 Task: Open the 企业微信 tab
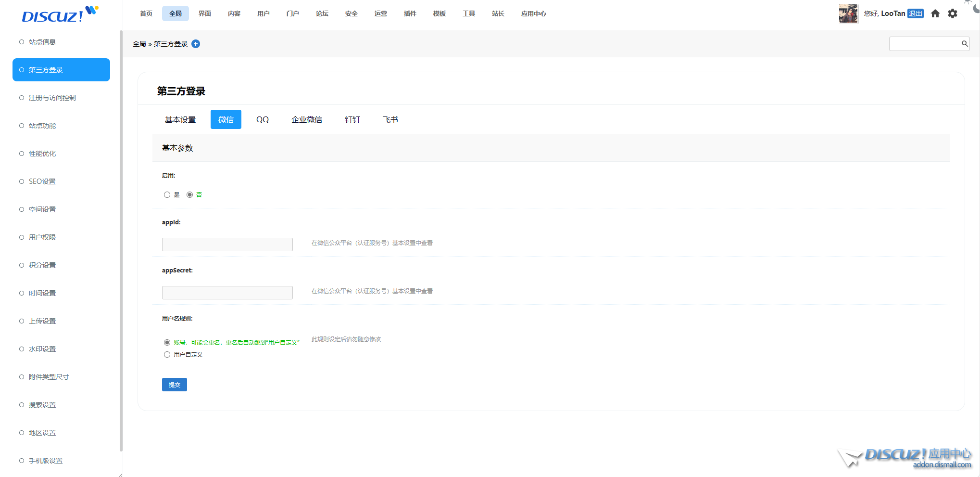coord(306,119)
